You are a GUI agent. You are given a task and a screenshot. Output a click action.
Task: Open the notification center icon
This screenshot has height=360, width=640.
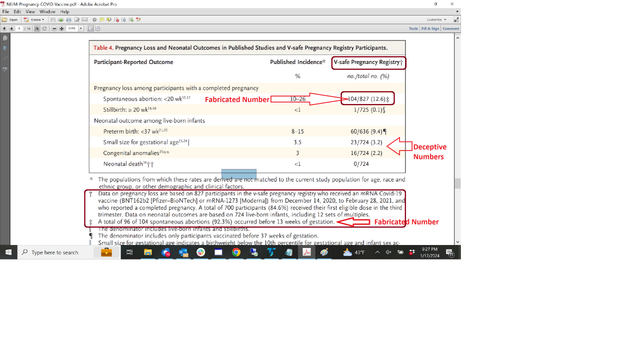point(450,252)
